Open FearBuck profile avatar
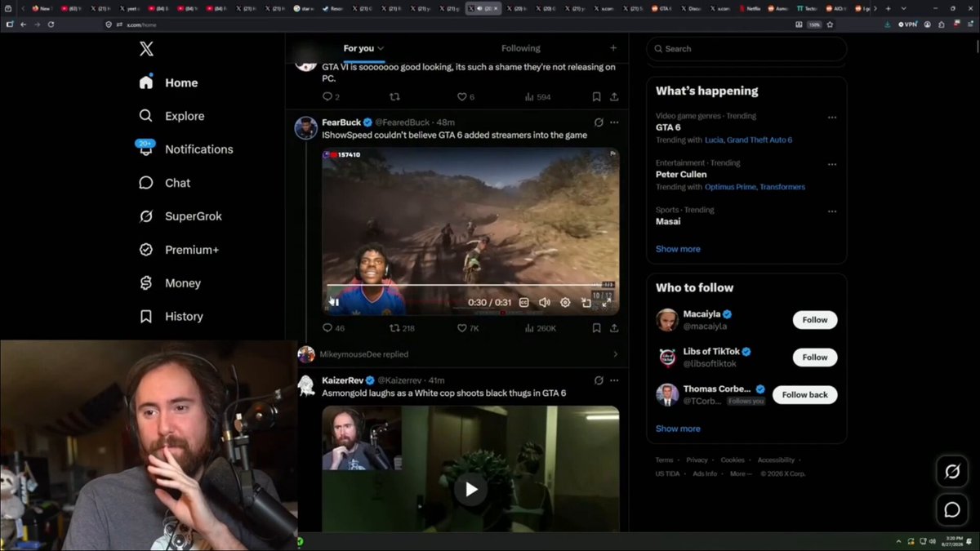 pos(305,128)
